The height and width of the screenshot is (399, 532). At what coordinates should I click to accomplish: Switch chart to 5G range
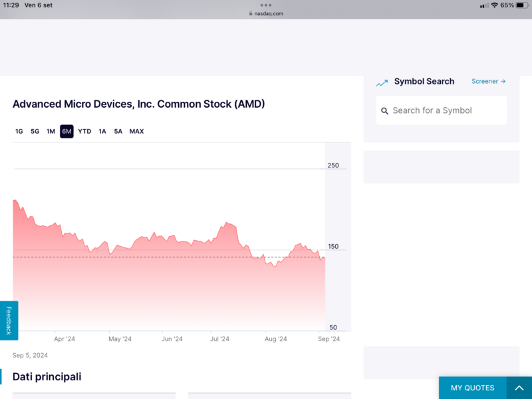coord(35,131)
